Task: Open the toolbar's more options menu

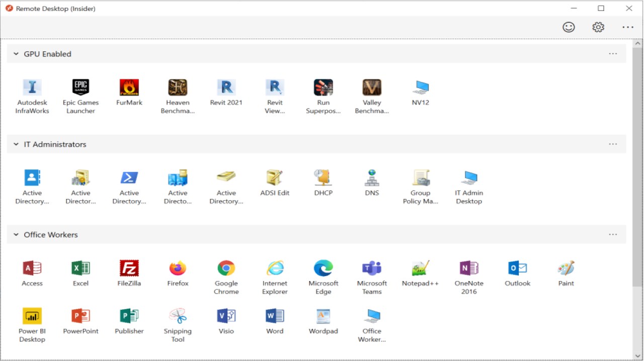Action: click(x=628, y=27)
